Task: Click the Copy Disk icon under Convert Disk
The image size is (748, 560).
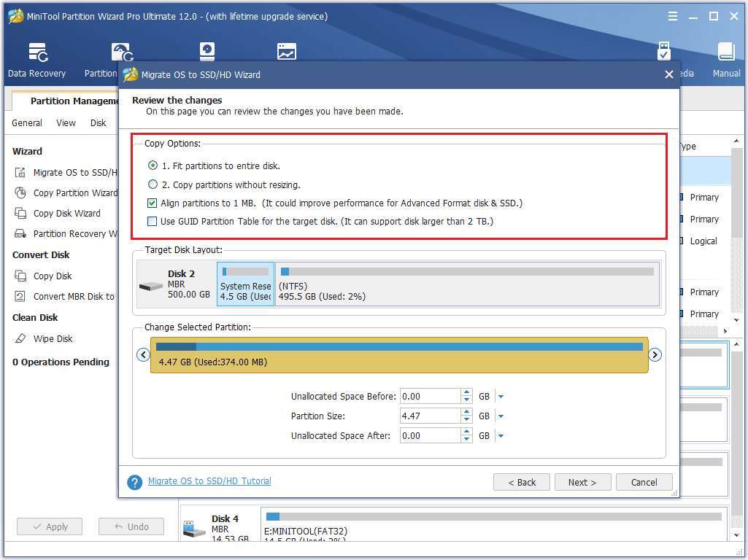Action: (x=20, y=276)
